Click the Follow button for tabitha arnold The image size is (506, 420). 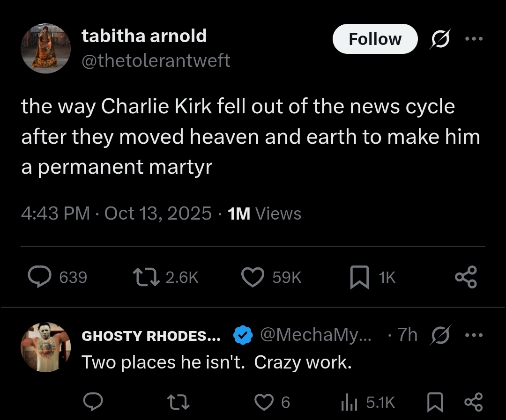pyautogui.click(x=375, y=39)
